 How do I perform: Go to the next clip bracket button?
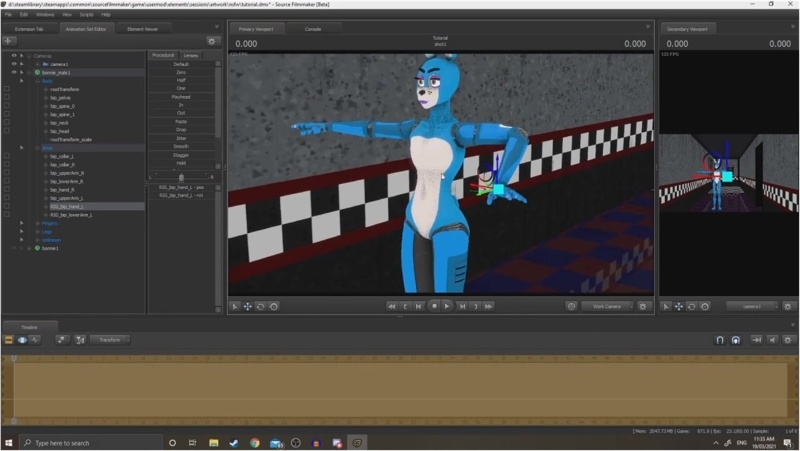476,307
